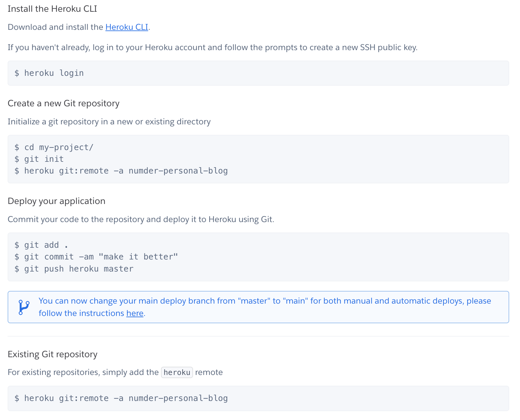Click the "git push heroku master" line
520x420 pixels.
74,269
